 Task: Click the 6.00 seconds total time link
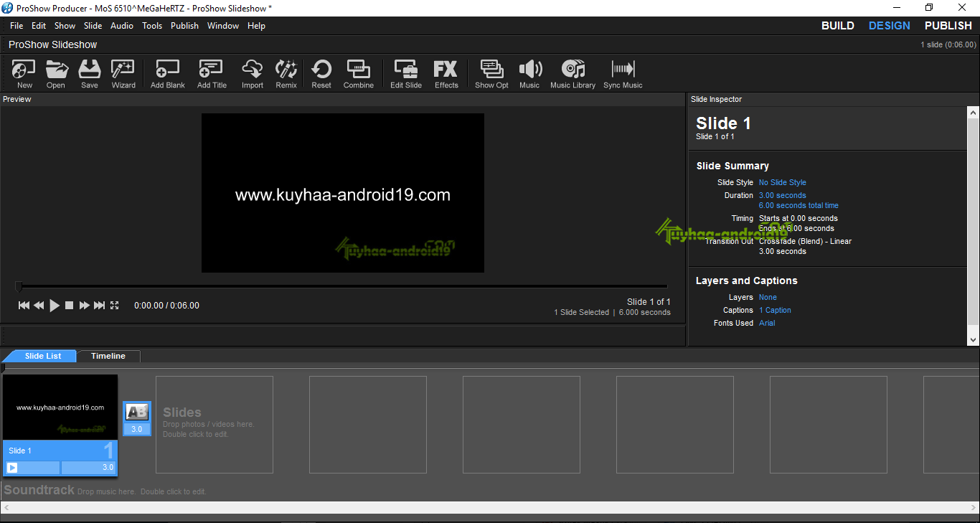pos(798,205)
